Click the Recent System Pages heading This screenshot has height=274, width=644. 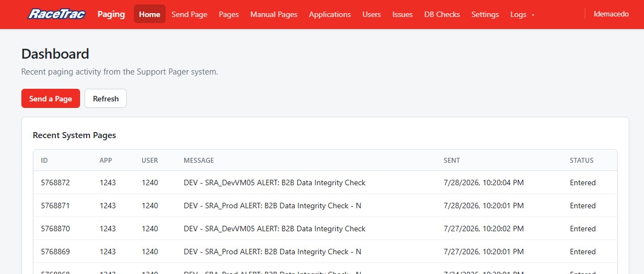75,135
